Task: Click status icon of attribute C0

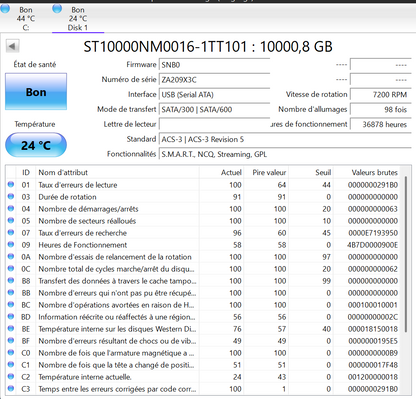Action: coord(11,352)
